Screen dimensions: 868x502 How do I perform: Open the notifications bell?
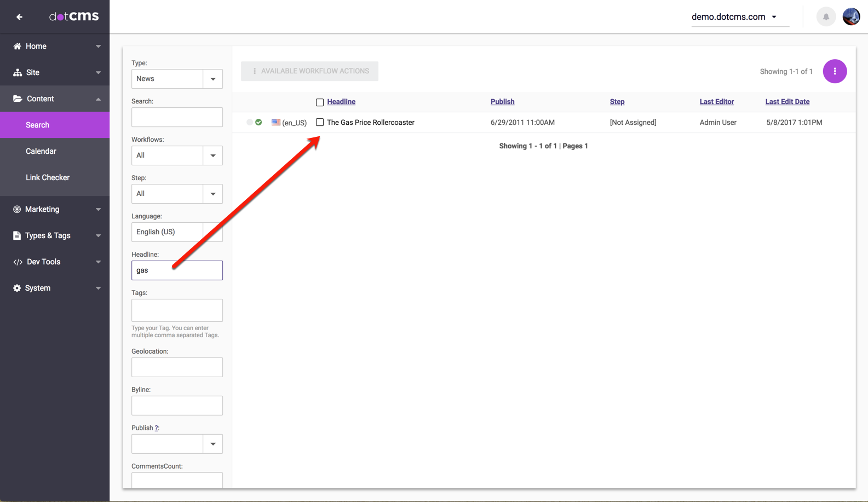pyautogui.click(x=826, y=17)
